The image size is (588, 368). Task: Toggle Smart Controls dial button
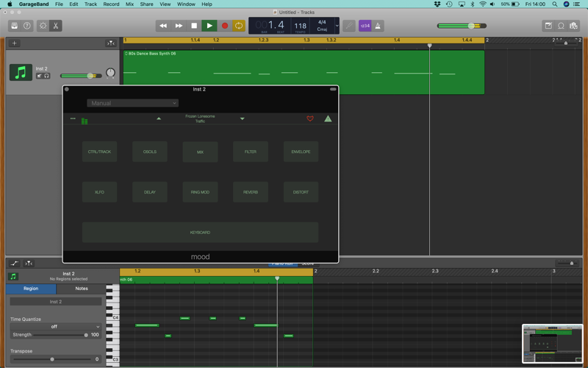pos(43,26)
